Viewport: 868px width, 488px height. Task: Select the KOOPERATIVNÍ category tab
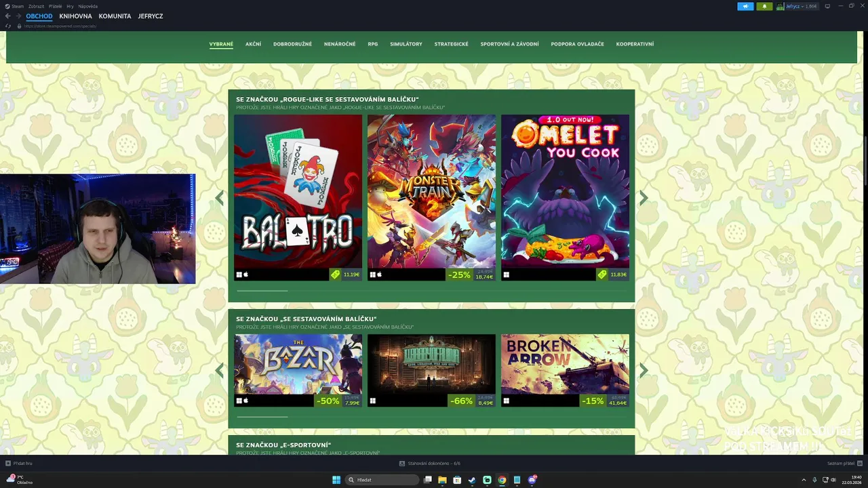(x=635, y=44)
